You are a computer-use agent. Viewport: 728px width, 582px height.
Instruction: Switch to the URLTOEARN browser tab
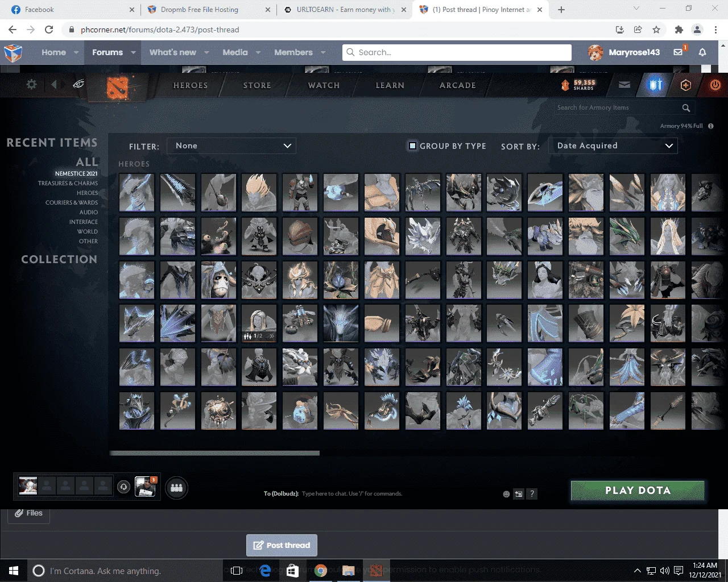345,10
